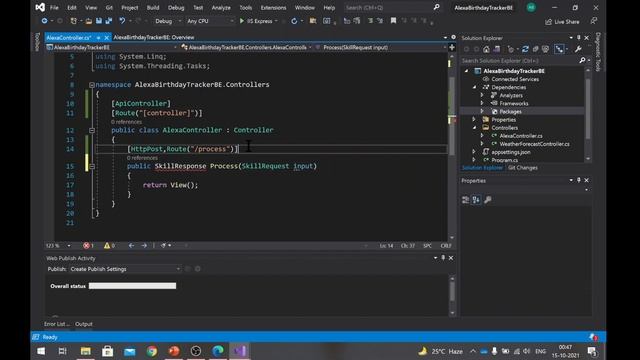
Task: Click the Overall status progress bar
Action: coord(133,286)
